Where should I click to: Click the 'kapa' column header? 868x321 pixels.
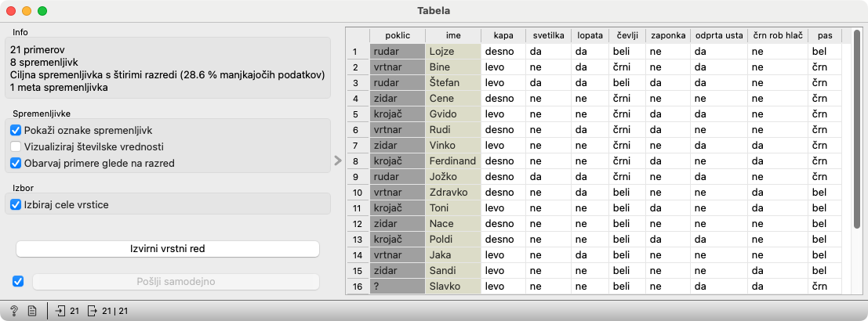503,36
